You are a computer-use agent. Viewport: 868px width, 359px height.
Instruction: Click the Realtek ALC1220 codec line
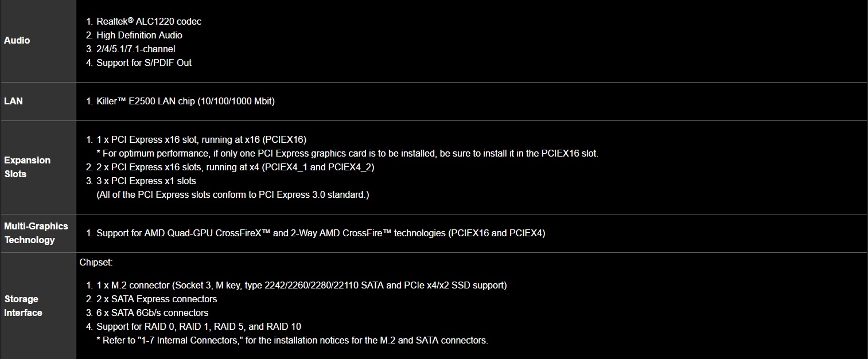pyautogui.click(x=149, y=22)
